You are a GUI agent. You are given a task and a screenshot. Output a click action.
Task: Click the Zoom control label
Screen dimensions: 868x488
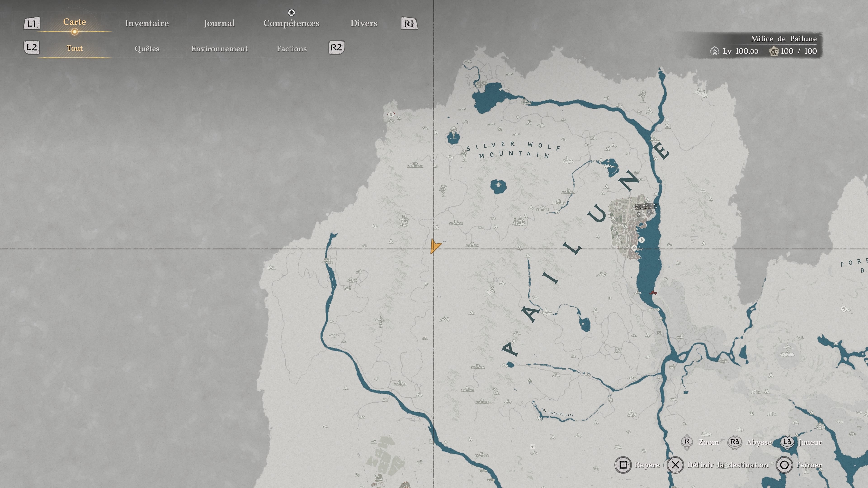pos(709,443)
